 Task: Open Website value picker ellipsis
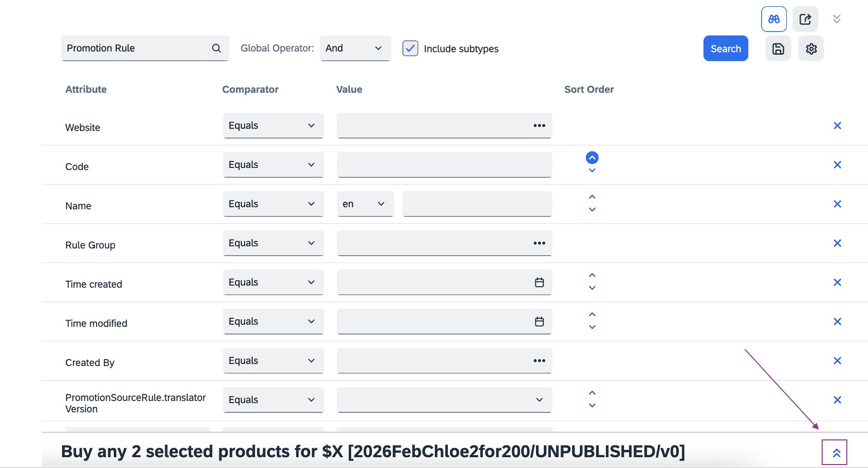tap(539, 126)
